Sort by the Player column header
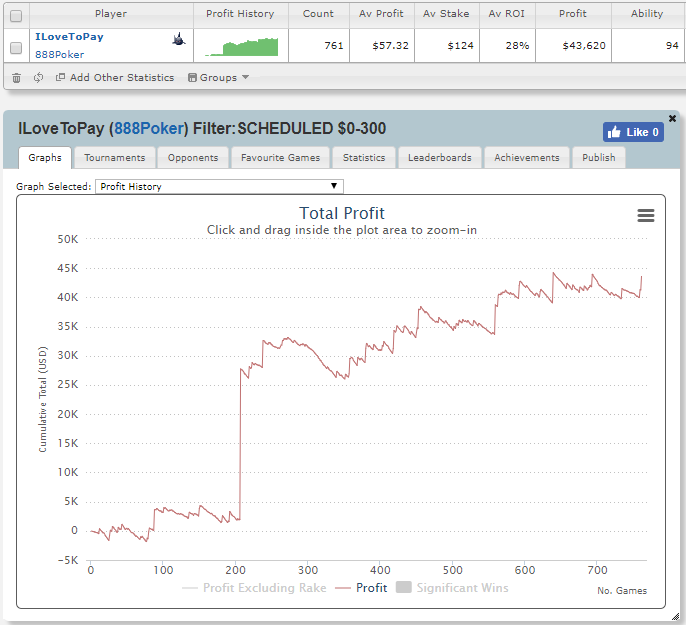 [x=111, y=14]
